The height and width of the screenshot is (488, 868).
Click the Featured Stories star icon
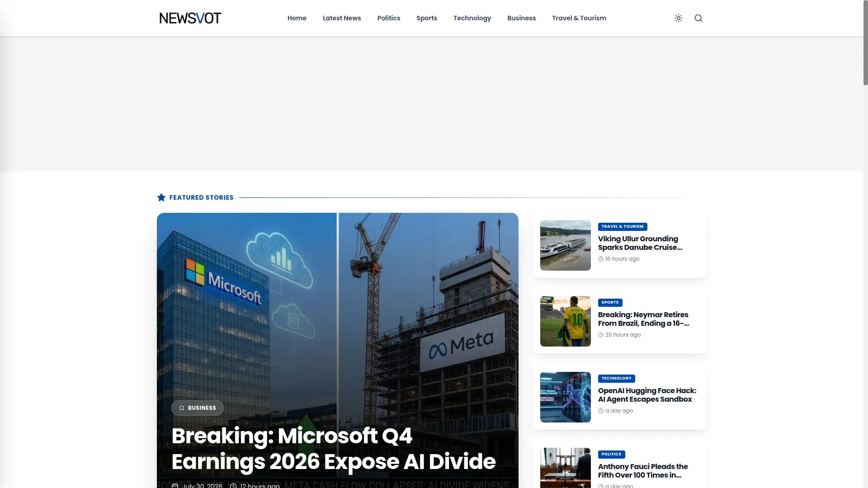click(161, 197)
